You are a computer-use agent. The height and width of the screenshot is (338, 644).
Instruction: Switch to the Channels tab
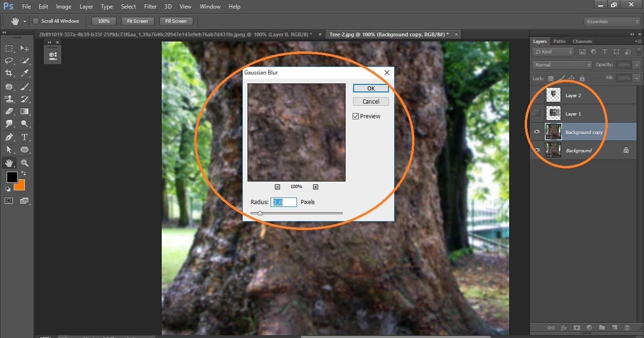pos(582,41)
